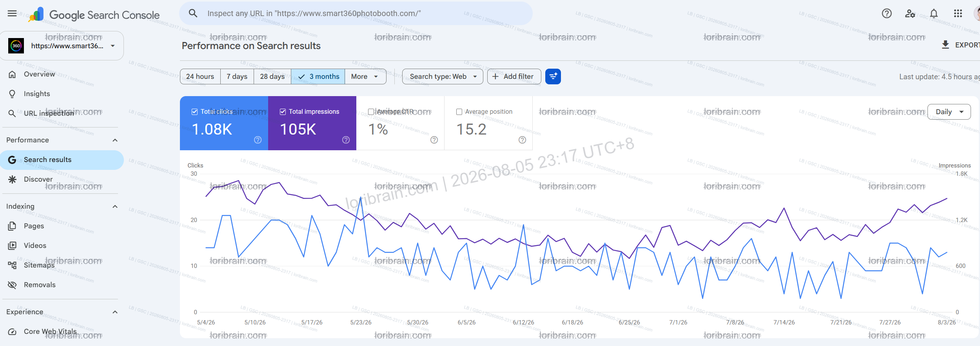Export the performance data
The image size is (980, 346).
[960, 45]
